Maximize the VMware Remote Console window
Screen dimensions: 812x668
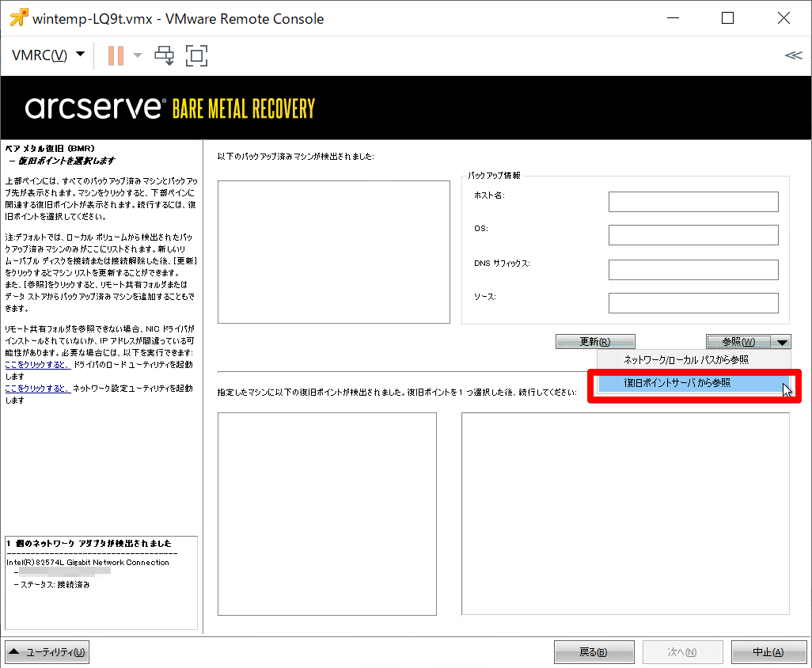(x=727, y=18)
